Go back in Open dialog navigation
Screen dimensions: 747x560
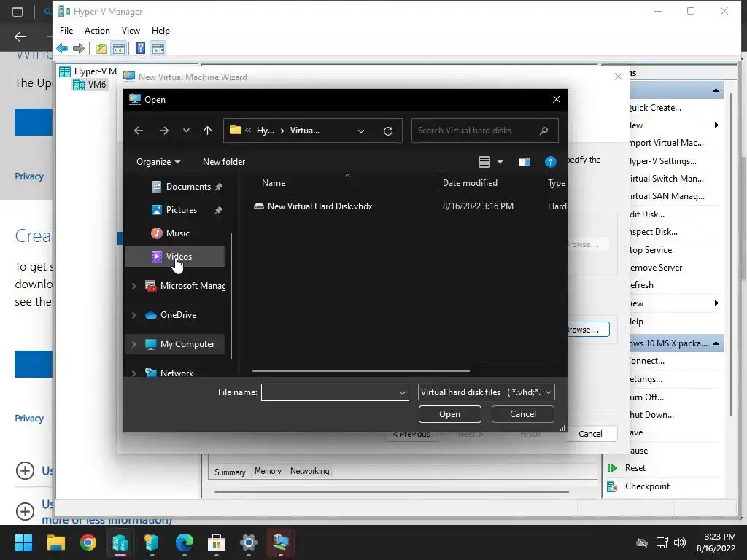[139, 131]
